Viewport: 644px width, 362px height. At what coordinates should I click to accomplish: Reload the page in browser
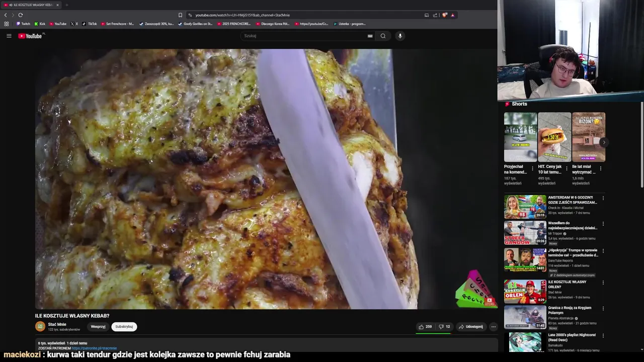point(21,15)
